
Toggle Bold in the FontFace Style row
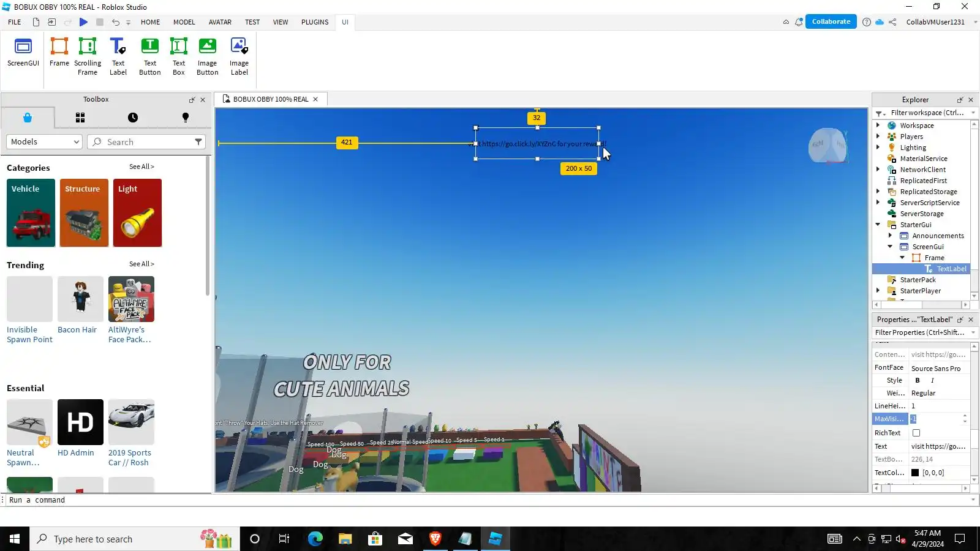pyautogui.click(x=918, y=380)
